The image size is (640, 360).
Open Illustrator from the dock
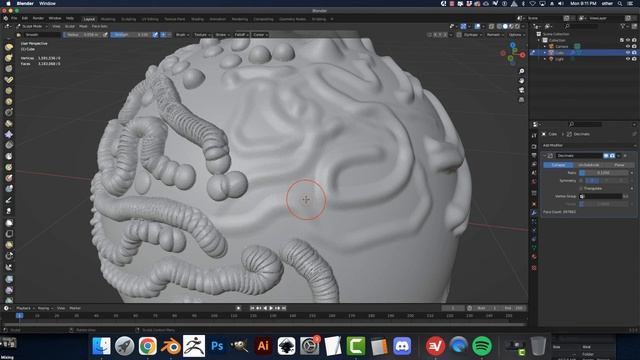(x=263, y=346)
